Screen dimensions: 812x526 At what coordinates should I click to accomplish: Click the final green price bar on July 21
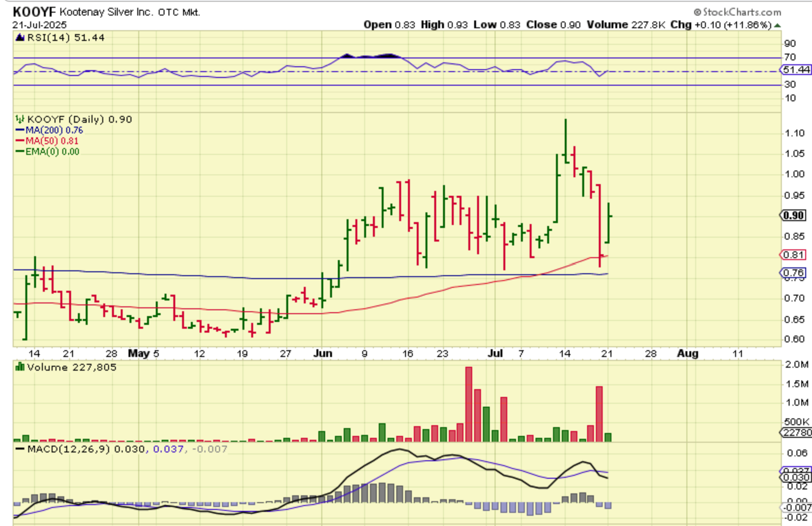coord(609,223)
